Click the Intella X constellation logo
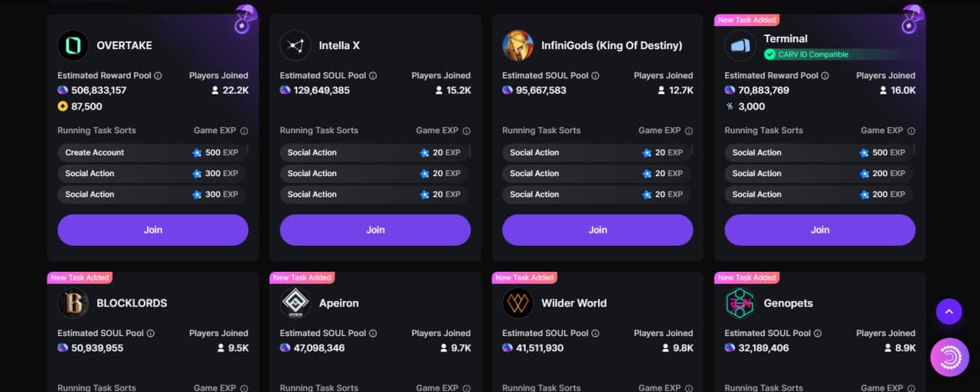This screenshot has height=392, width=980. [296, 45]
